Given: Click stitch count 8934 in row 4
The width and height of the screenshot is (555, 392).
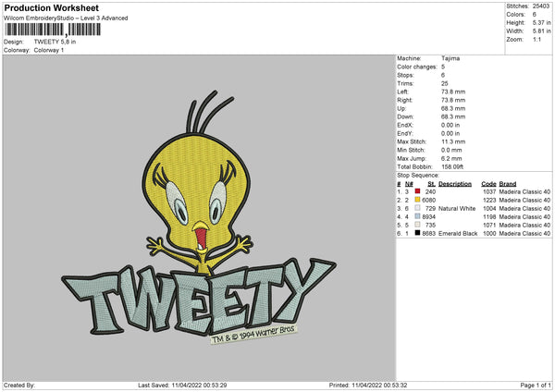Looking at the screenshot, I should click(x=428, y=217).
